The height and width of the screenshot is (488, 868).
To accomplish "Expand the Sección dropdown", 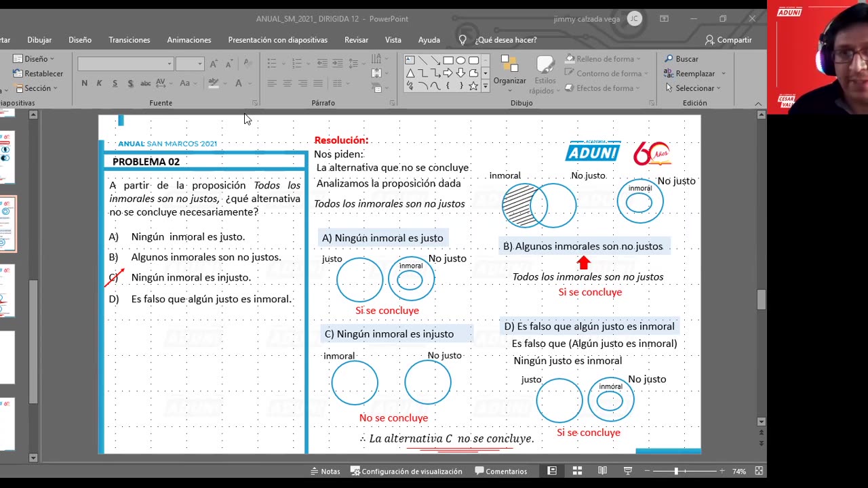I will point(37,88).
